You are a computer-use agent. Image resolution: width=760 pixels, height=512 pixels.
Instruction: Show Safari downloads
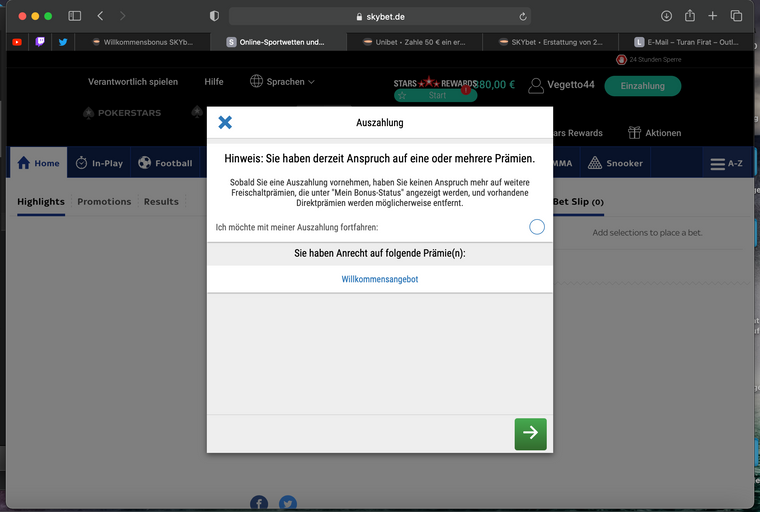666,16
